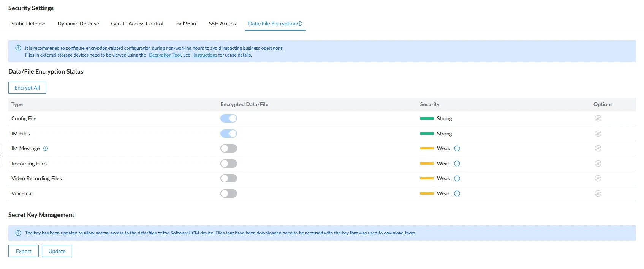Click the Encrypt All button
Image resolution: width=644 pixels, height=269 pixels.
(x=27, y=88)
